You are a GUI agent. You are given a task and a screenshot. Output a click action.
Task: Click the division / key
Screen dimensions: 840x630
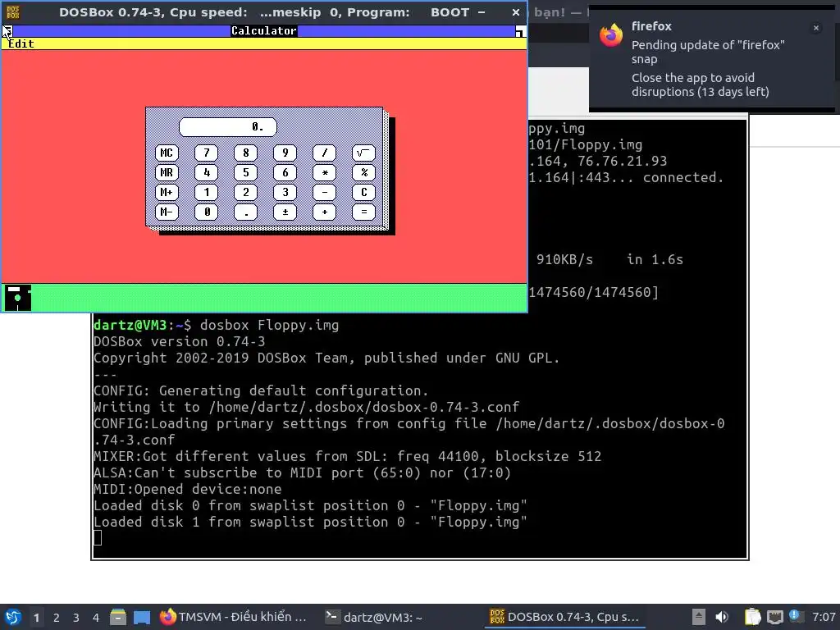tap(325, 153)
